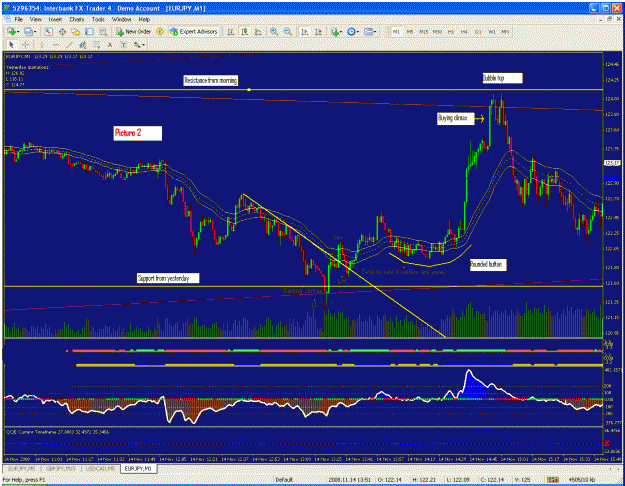
Task: Select the Fibonacci retracement tool
Action: 96,45
